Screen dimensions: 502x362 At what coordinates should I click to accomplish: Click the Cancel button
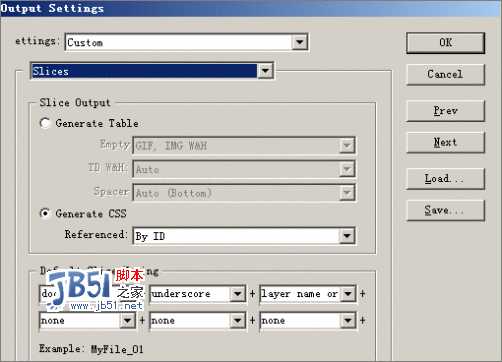click(445, 74)
